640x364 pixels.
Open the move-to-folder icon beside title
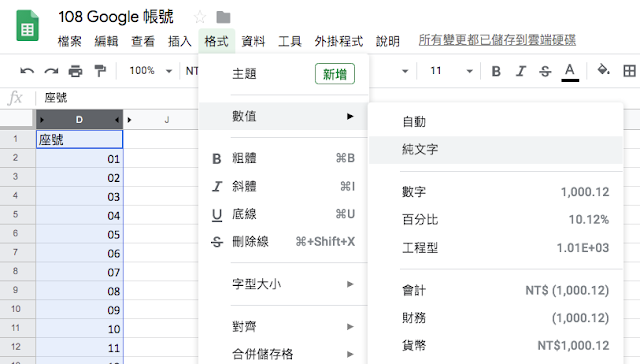223,18
